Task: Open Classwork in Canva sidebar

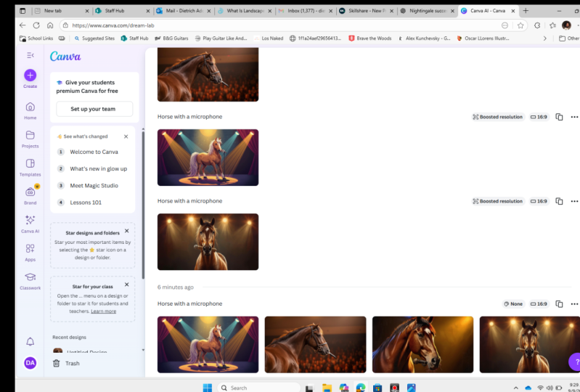Action: coord(30,281)
